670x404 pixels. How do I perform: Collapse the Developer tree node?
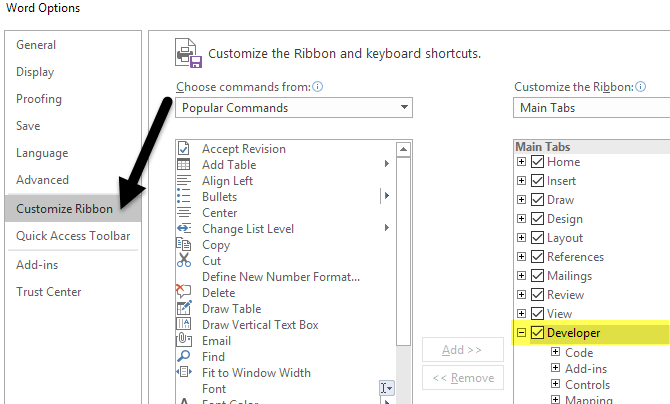[x=521, y=333]
